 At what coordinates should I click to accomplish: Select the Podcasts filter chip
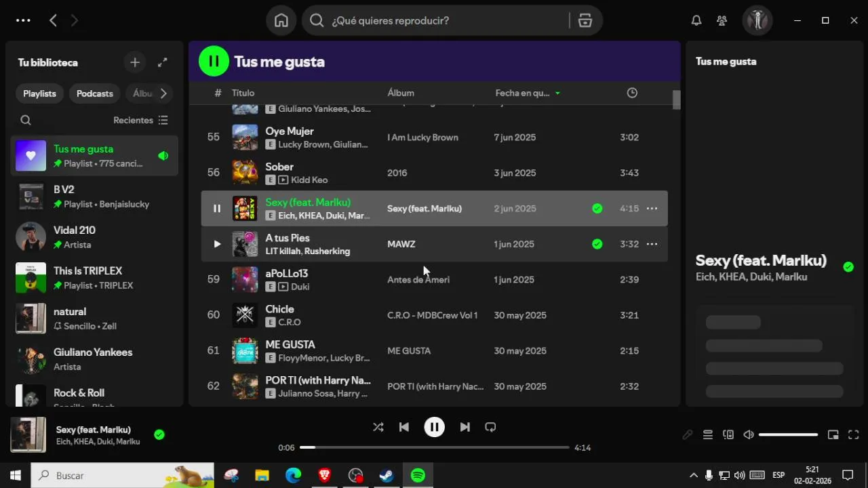[x=94, y=94]
